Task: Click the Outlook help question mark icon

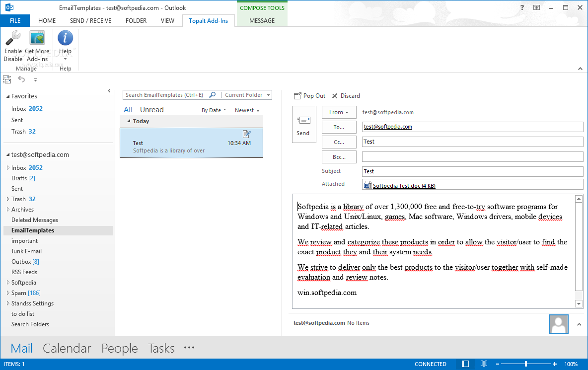Action: (x=521, y=7)
